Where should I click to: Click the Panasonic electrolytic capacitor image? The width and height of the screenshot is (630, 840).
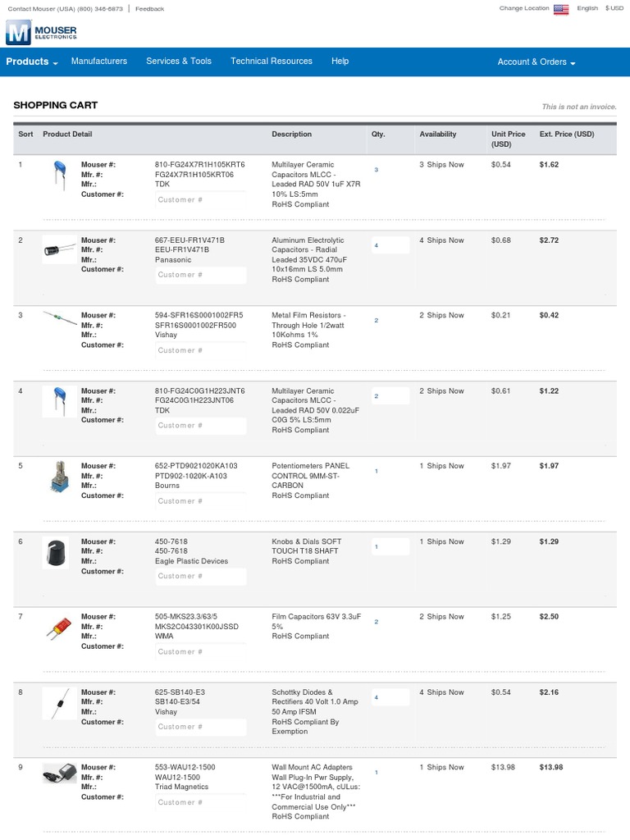[59, 248]
